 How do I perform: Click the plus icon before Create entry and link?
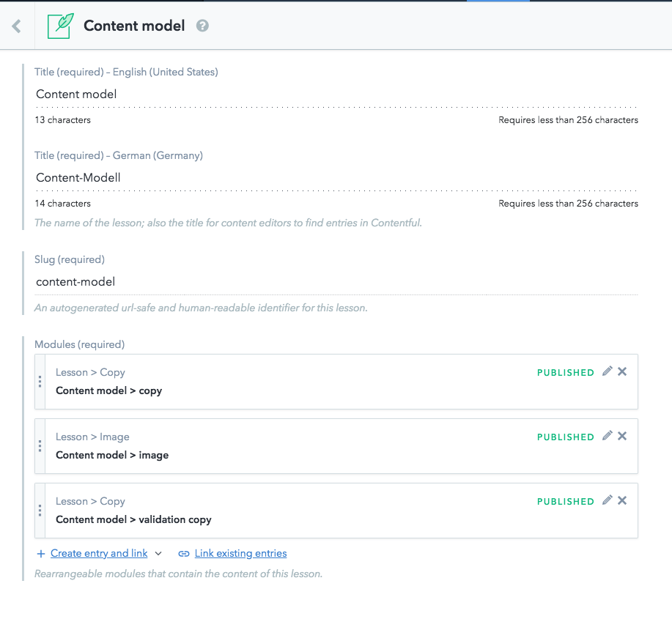(41, 553)
